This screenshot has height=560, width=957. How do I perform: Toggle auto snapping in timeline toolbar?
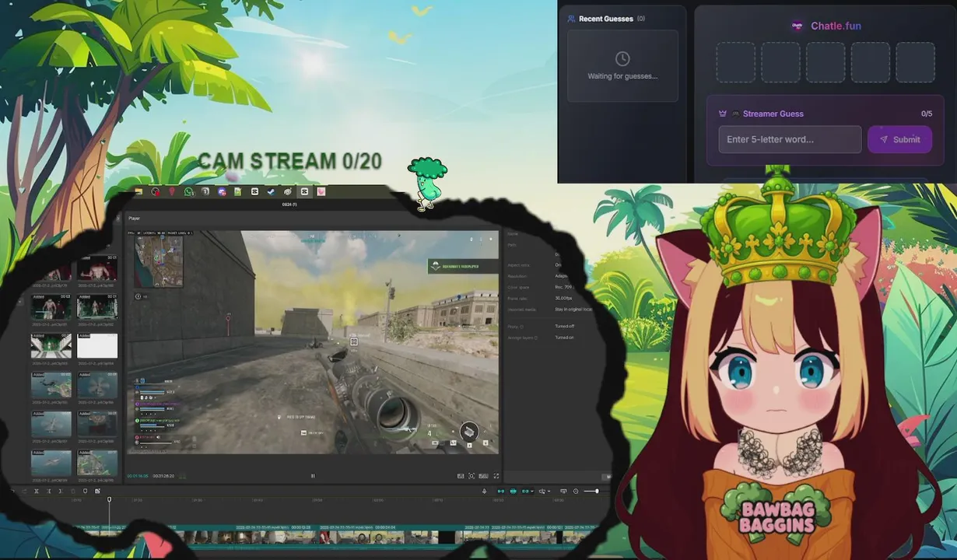click(x=514, y=492)
